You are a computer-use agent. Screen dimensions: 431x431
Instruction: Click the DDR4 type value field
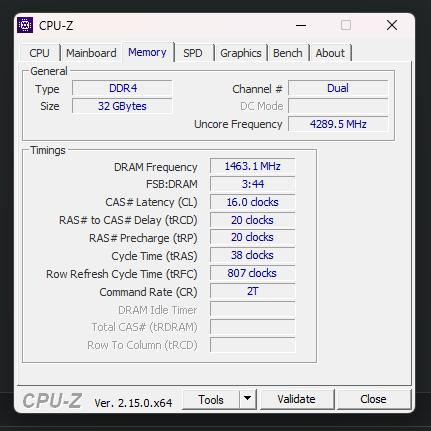122,88
